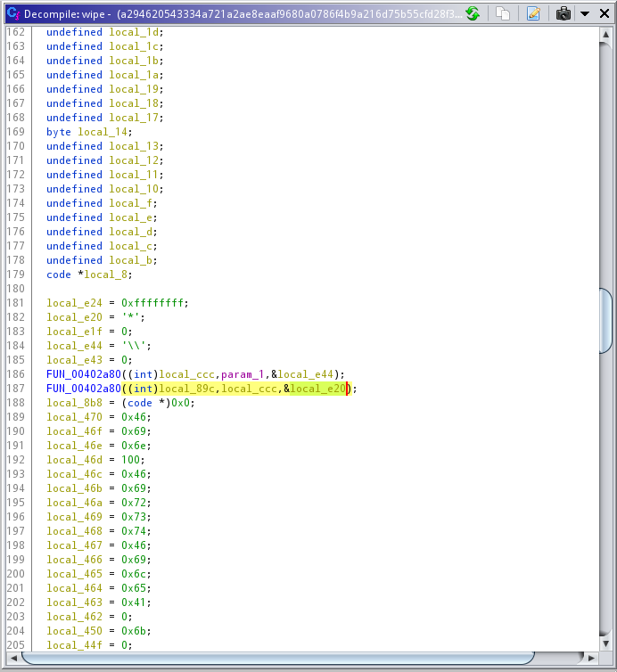Take a snapshot with the camera icon

tap(564, 13)
